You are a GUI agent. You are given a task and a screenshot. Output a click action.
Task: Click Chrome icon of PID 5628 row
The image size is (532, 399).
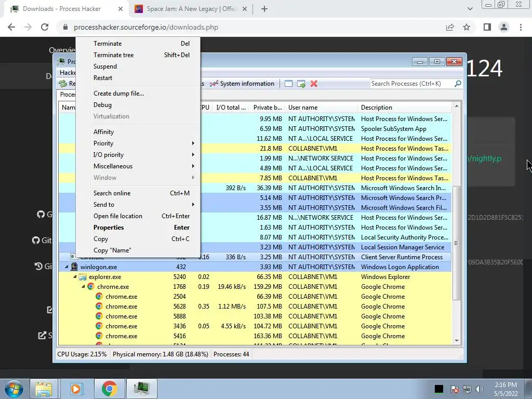coord(99,307)
